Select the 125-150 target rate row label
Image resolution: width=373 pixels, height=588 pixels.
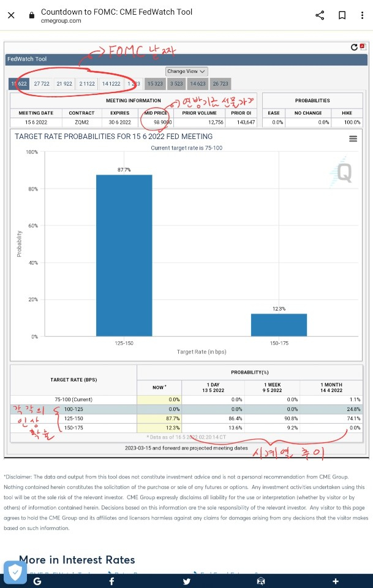(73, 418)
